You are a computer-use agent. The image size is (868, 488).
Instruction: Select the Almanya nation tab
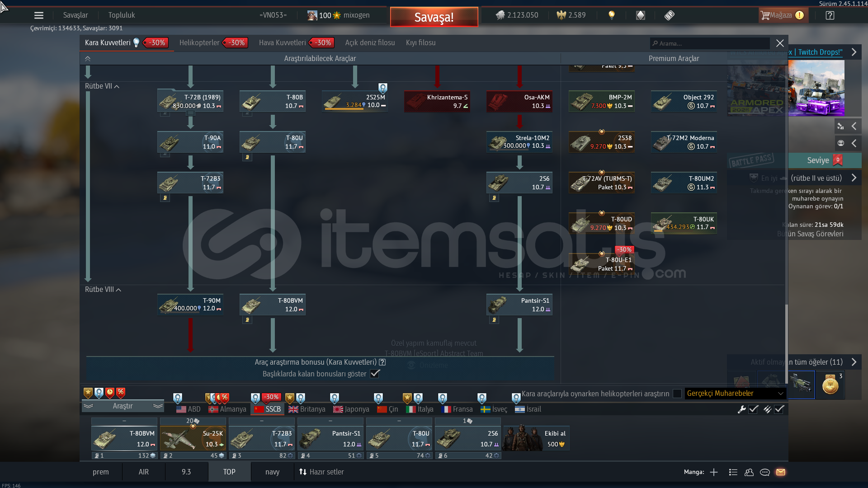pos(227,409)
